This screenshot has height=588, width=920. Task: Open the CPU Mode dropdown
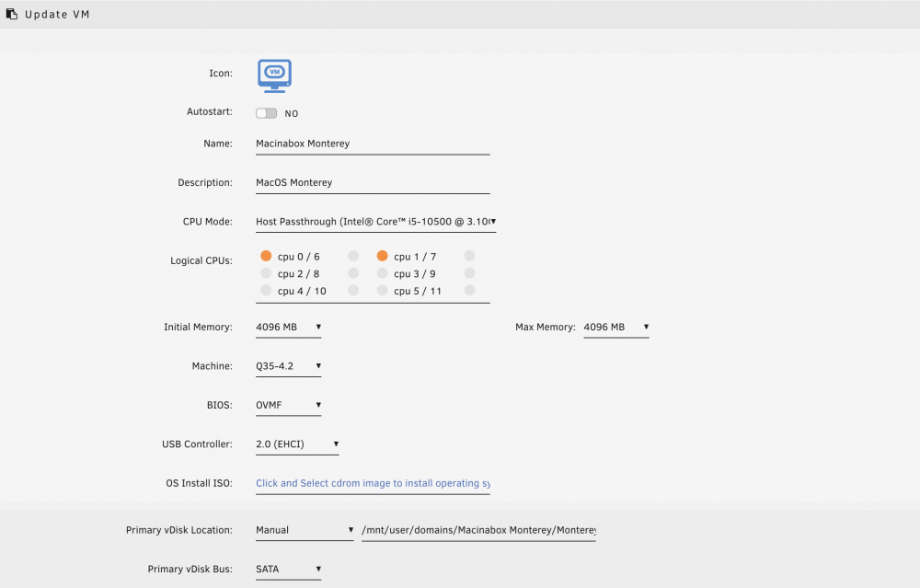pos(375,222)
